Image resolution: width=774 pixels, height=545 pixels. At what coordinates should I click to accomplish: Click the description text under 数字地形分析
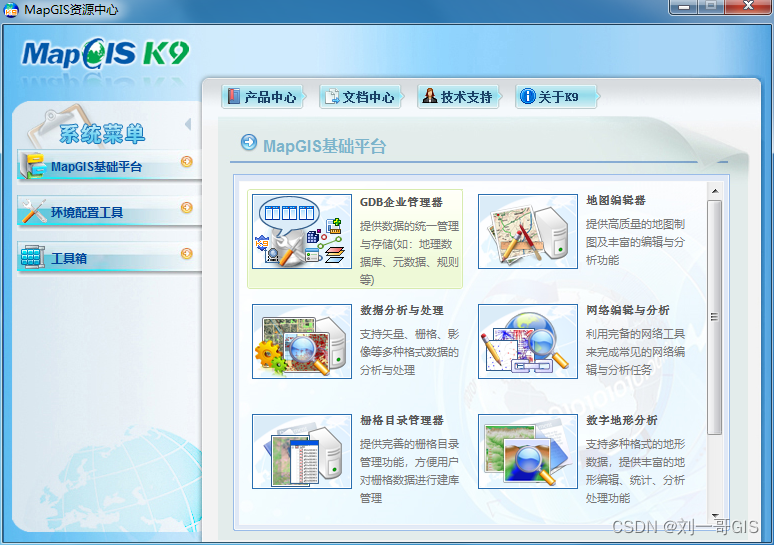coord(635,471)
